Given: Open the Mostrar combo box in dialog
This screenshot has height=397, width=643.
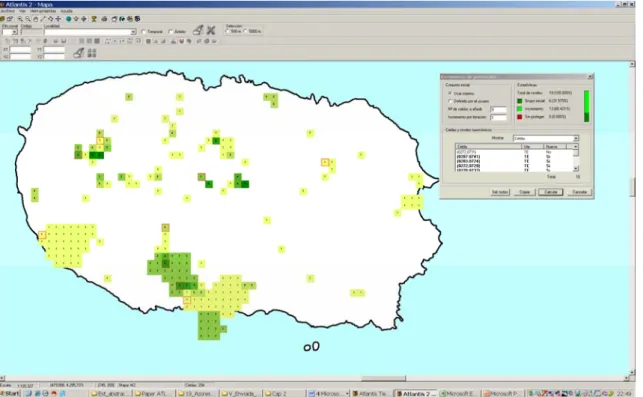Looking at the screenshot, I should point(546,138).
